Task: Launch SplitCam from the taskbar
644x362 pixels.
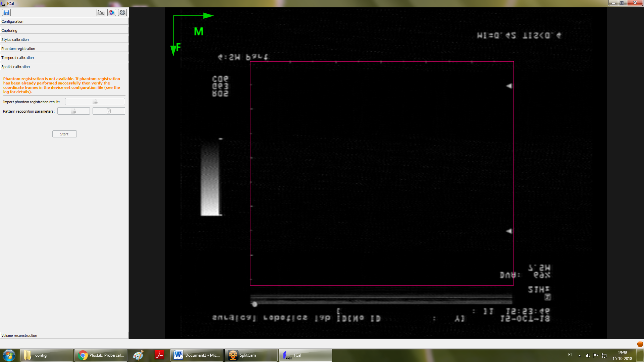Action: (251, 355)
